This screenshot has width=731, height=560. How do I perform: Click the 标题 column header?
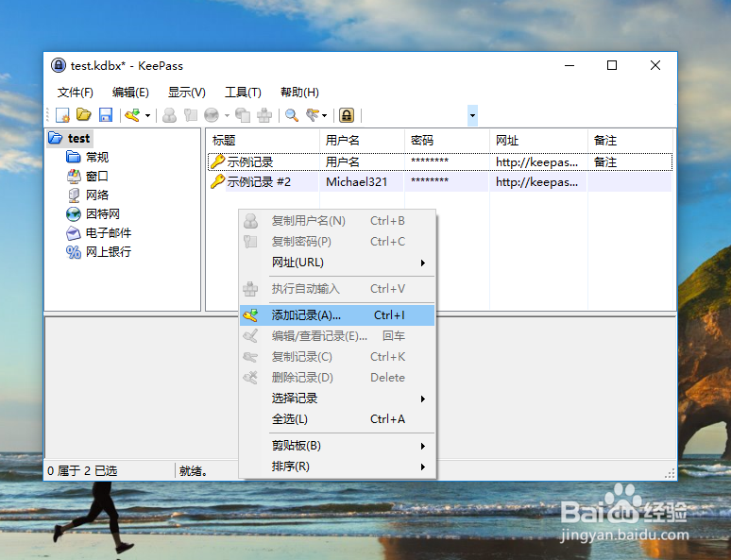click(263, 141)
